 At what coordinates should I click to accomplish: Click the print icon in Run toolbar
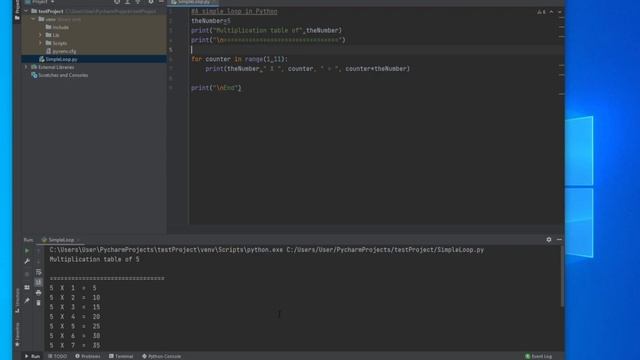tap(38, 293)
